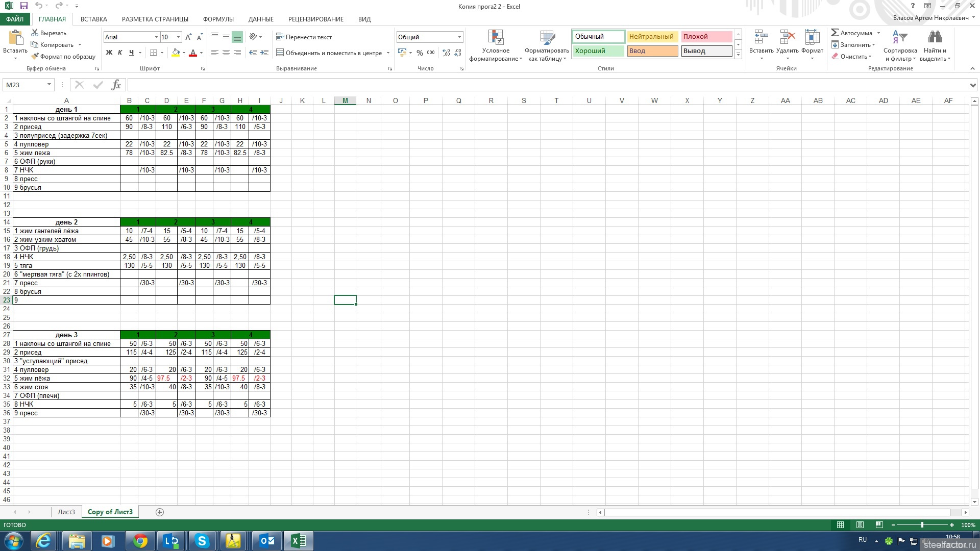Click the Increase Font Size icon
Image resolution: width=980 pixels, height=551 pixels.
pyautogui.click(x=188, y=37)
